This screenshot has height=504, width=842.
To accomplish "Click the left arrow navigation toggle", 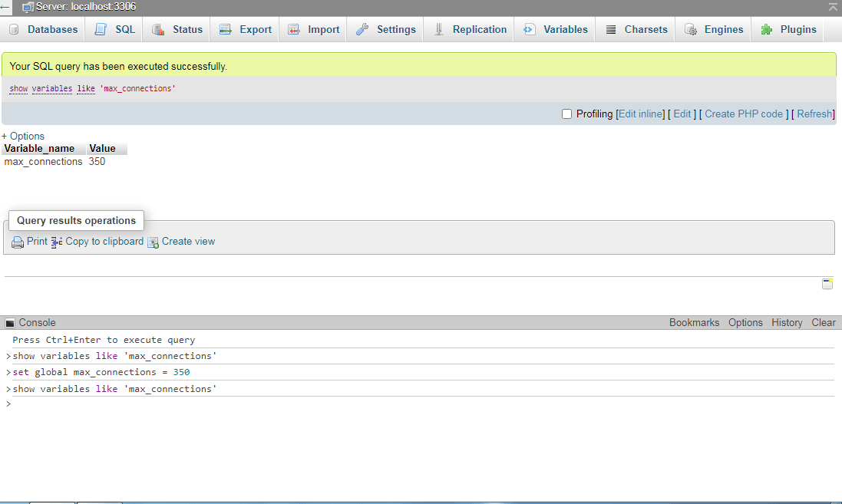I will tap(5, 8).
